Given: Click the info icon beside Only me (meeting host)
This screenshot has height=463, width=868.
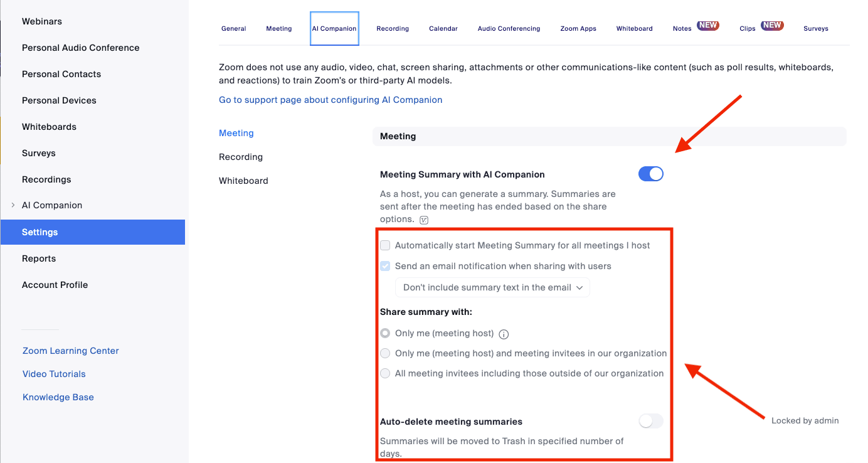Looking at the screenshot, I should pos(504,334).
